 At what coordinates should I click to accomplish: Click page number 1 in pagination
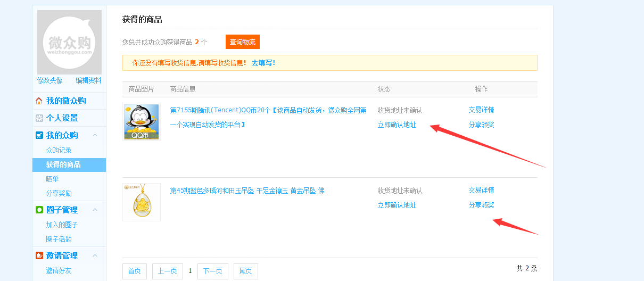[190, 271]
